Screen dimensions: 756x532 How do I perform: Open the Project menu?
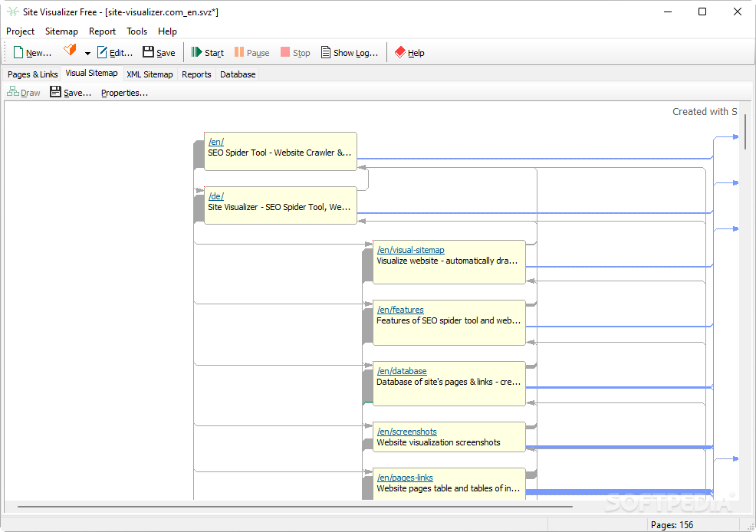click(x=20, y=31)
